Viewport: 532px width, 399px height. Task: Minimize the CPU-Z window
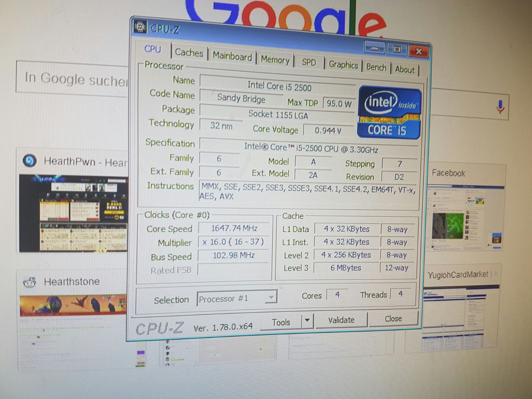tap(375, 49)
